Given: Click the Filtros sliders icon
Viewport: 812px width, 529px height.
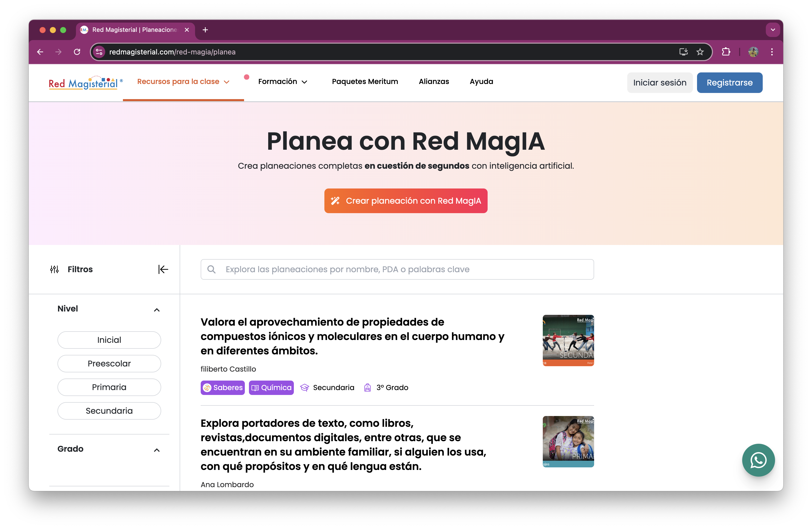Looking at the screenshot, I should pos(55,269).
